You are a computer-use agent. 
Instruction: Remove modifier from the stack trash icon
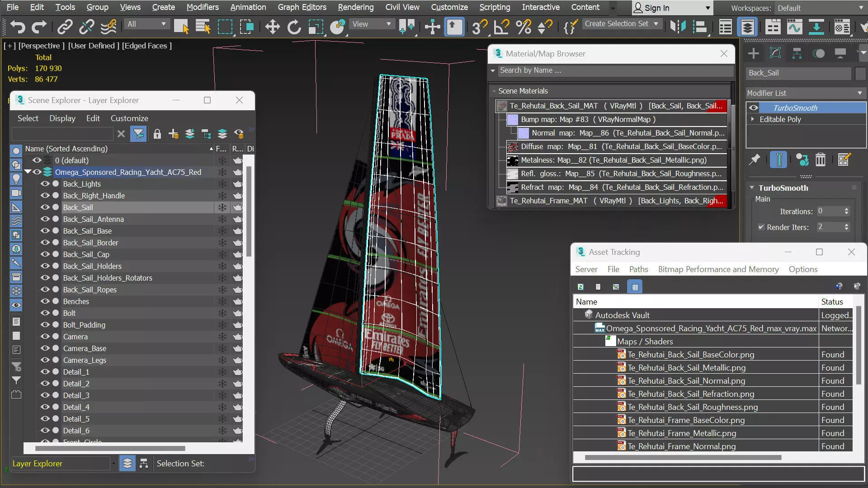(x=821, y=160)
